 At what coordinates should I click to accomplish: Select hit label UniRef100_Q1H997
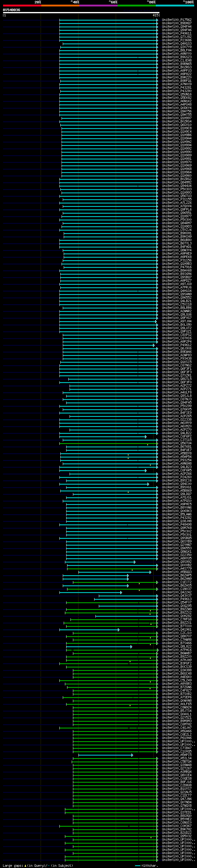[x=176, y=118]
